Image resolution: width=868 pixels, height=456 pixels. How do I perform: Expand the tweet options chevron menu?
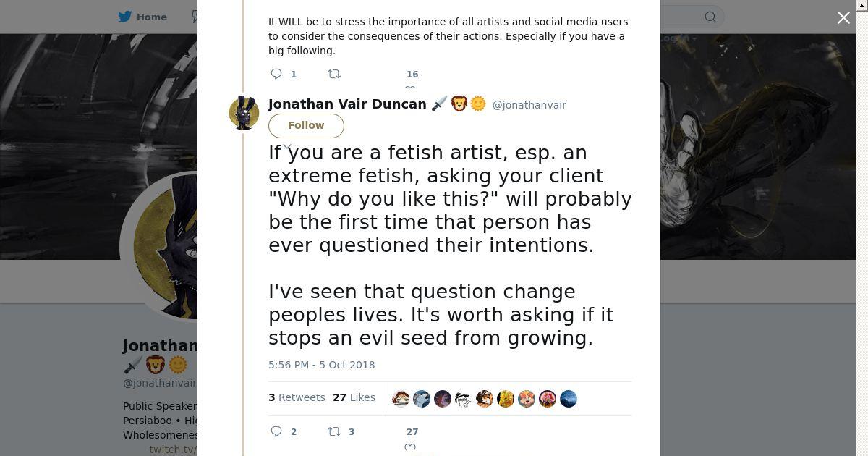[x=287, y=147]
